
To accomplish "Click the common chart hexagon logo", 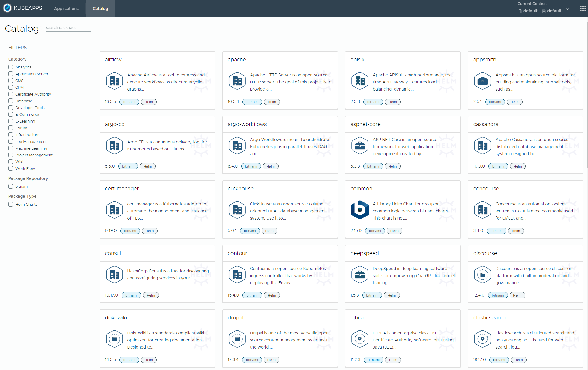I will [360, 210].
